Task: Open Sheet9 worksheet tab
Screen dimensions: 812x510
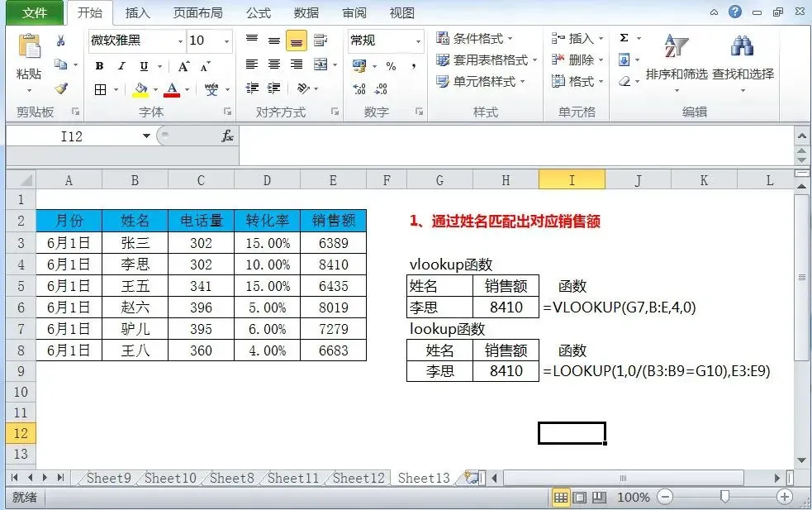Action: coord(108,478)
